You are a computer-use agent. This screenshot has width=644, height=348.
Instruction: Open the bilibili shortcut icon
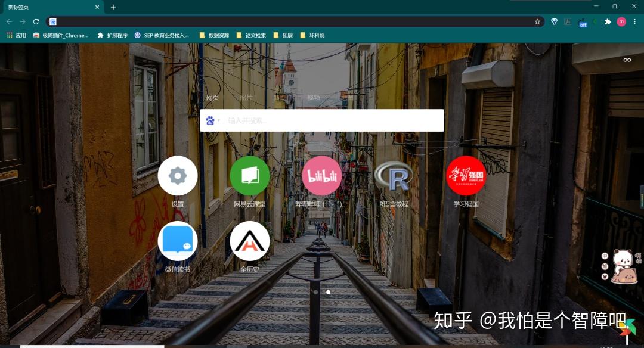coord(321,176)
